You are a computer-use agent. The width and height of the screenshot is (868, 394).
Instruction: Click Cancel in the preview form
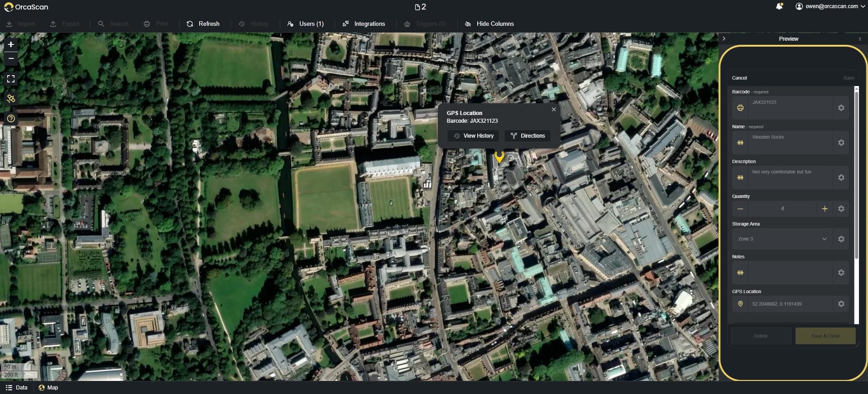pos(739,78)
